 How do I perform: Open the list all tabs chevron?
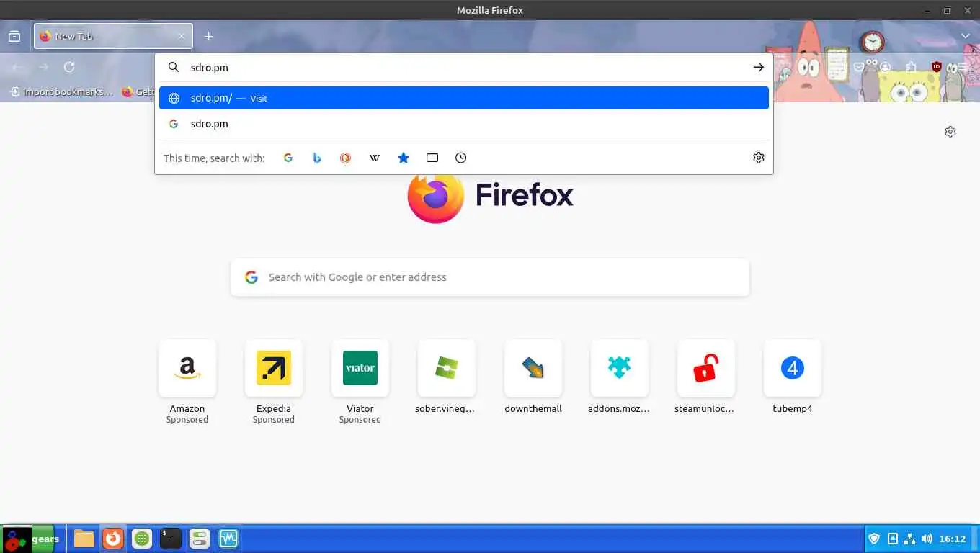coord(965,36)
